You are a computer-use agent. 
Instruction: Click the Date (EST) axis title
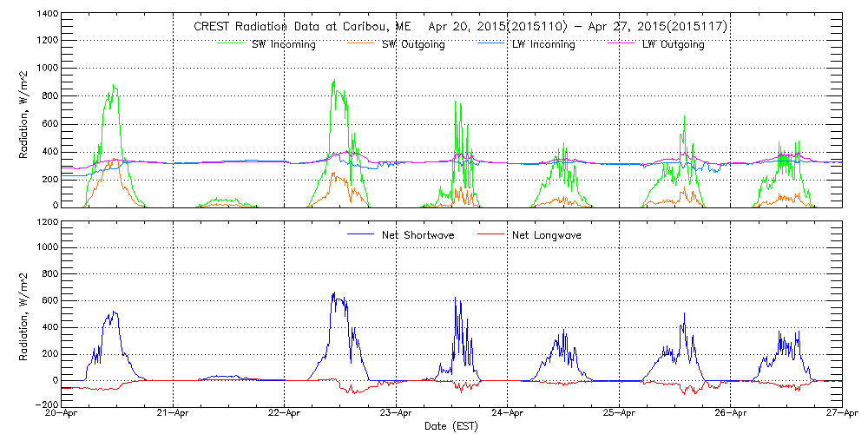click(x=452, y=426)
